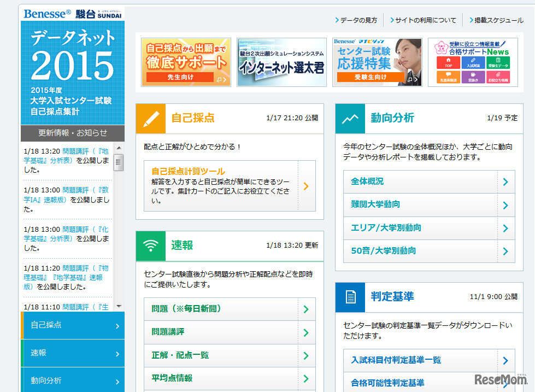Click the インターネット選太君 banner

(281, 62)
